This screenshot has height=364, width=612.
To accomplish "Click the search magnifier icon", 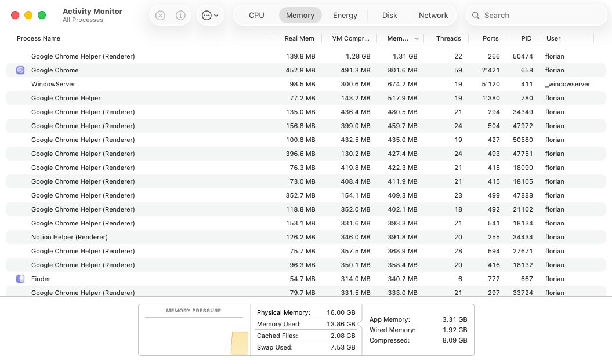I will (476, 15).
